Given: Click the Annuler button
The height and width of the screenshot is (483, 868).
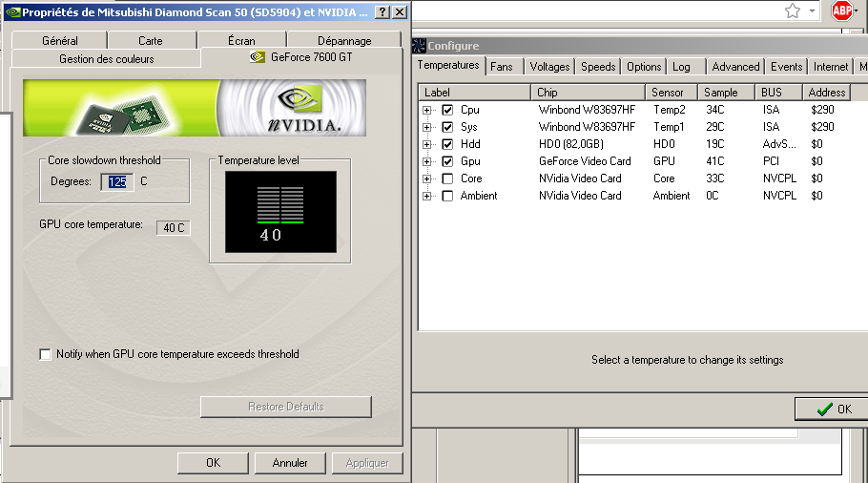Looking at the screenshot, I should pyautogui.click(x=290, y=463).
